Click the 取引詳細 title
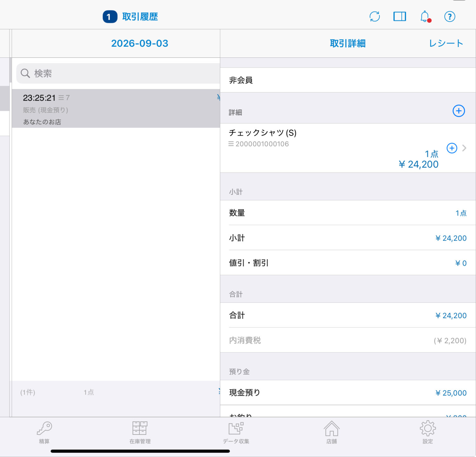The width and height of the screenshot is (476, 457). tap(348, 43)
